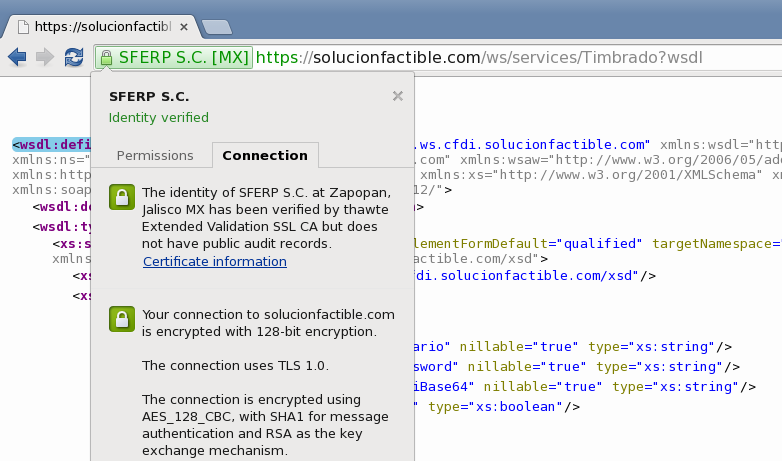Screen dimensions: 782x461
Task: Open a new browser tab
Action: pos(216,26)
